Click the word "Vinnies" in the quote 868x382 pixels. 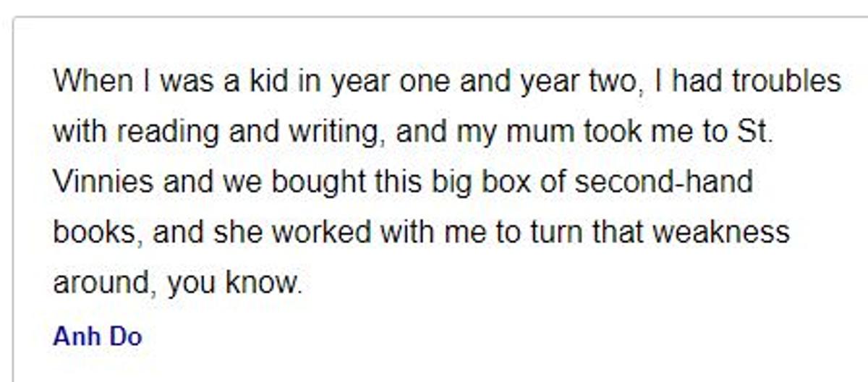click(103, 182)
